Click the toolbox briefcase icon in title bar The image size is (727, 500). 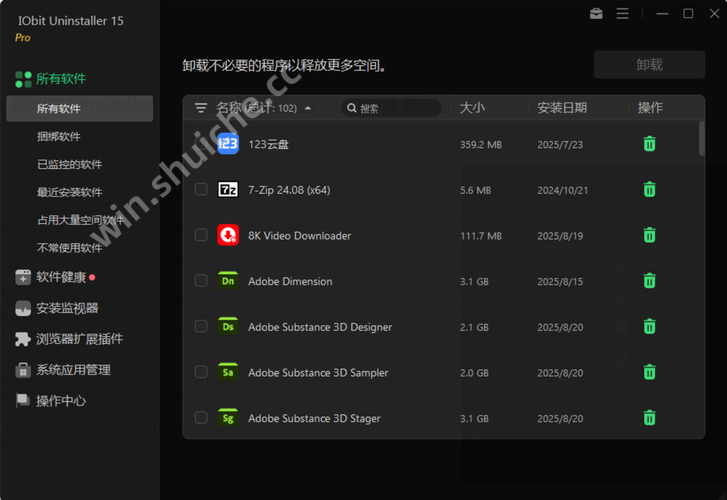tap(596, 14)
